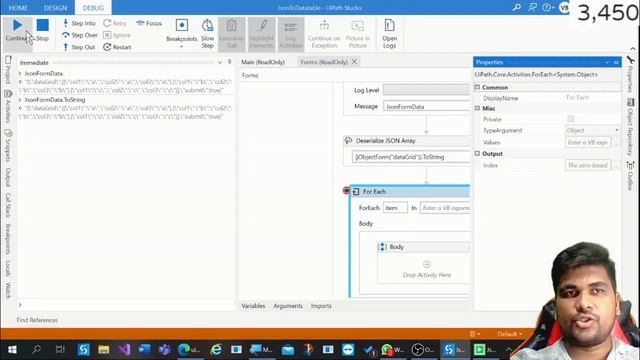
Task: Click the Retry button
Action: tap(115, 23)
